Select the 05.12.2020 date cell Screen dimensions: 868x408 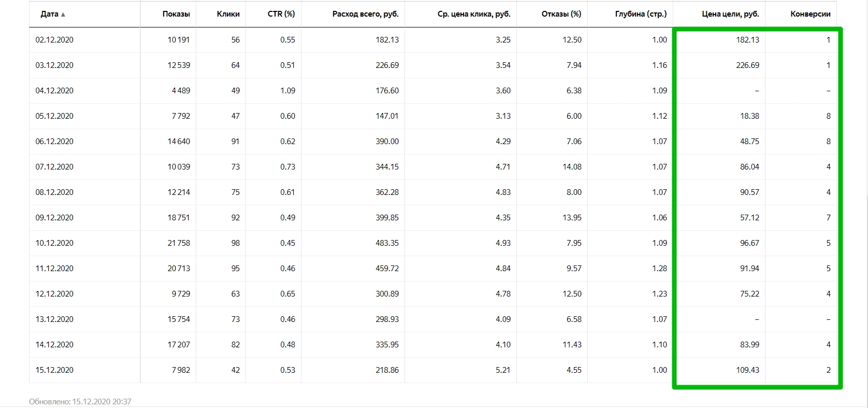(54, 116)
